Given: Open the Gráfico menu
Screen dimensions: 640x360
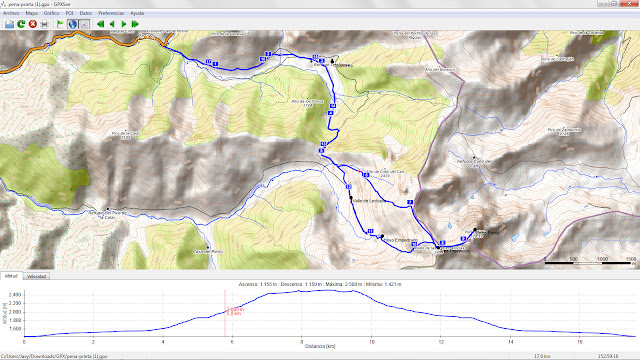Looking at the screenshot, I should [x=51, y=13].
